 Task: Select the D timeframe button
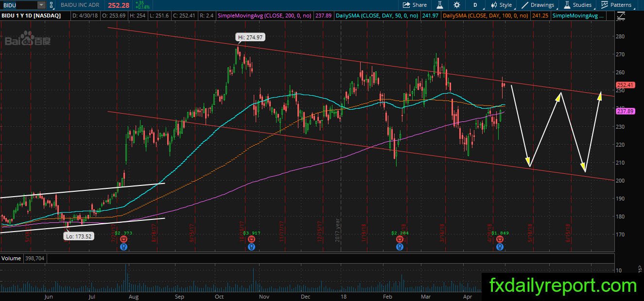coord(475,5)
